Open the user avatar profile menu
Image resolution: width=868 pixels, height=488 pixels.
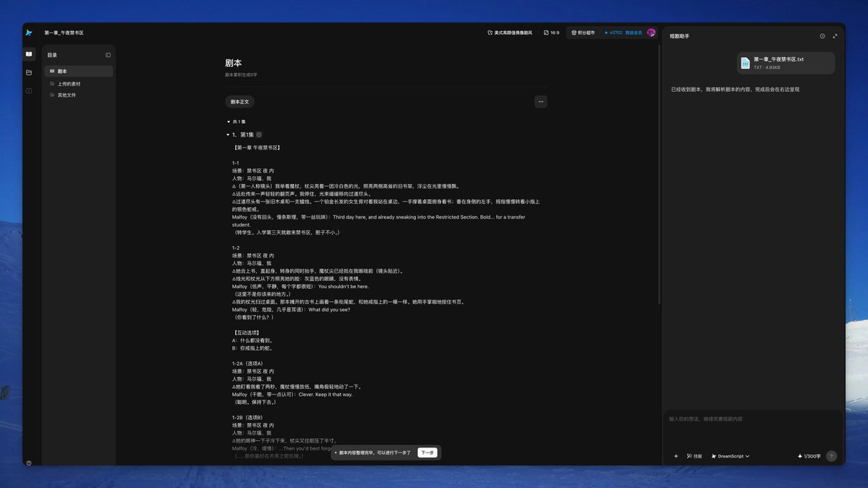651,33
